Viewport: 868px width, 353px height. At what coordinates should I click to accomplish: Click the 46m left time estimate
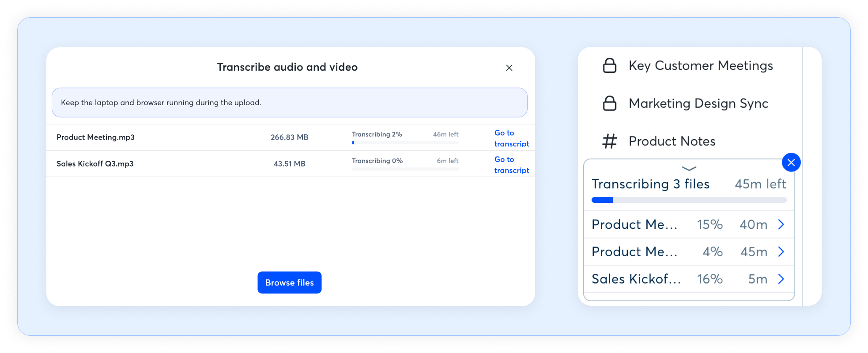click(x=445, y=134)
